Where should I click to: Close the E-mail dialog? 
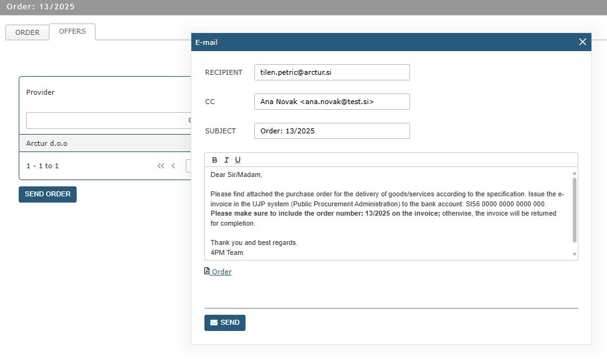click(x=583, y=42)
